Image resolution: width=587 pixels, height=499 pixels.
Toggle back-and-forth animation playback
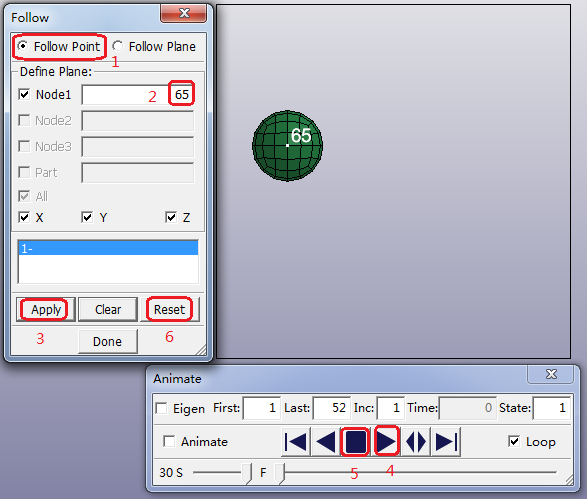(x=416, y=442)
